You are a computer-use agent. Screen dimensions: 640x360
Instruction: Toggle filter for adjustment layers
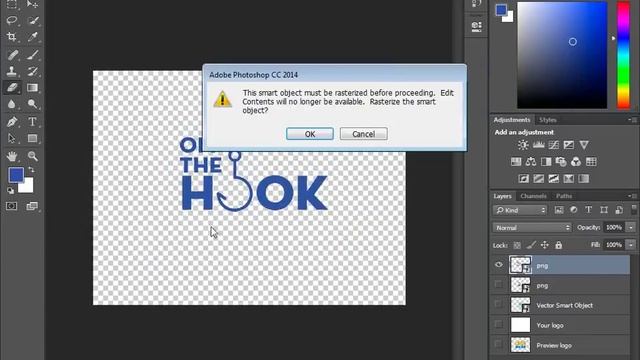(573, 210)
